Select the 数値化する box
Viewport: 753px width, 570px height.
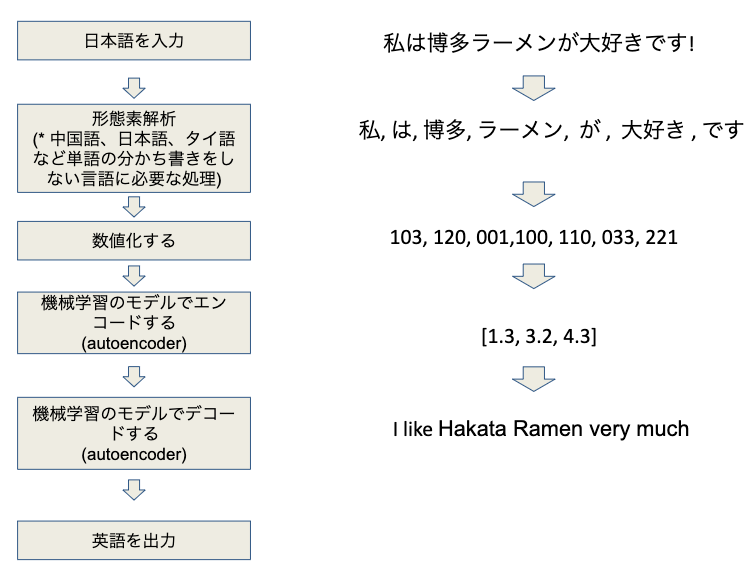pyautogui.click(x=134, y=239)
